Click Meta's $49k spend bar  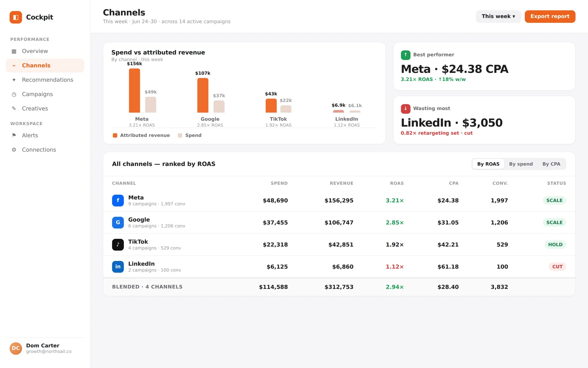(151, 105)
